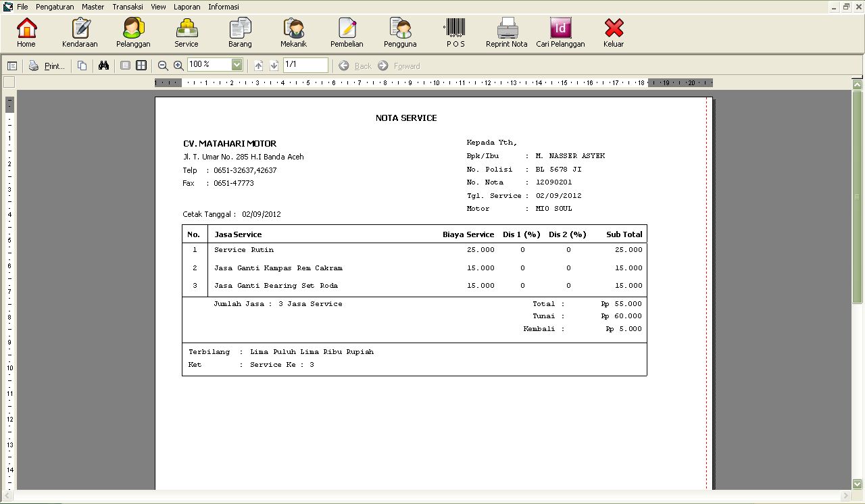Click the Keluar exit icon
Image resolution: width=865 pixels, height=504 pixels.
pyautogui.click(x=613, y=30)
